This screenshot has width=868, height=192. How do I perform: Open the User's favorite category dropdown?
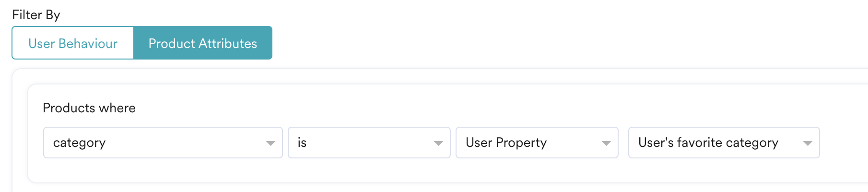coord(724,143)
